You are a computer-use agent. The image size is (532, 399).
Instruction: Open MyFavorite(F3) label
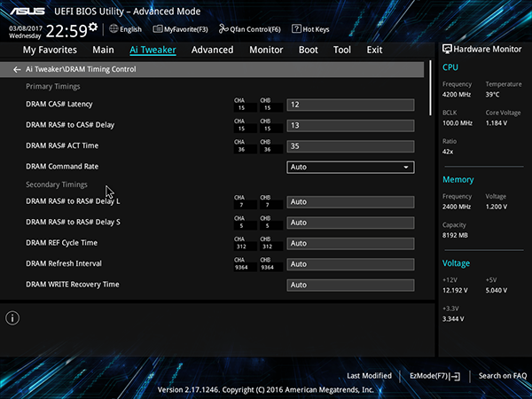click(185, 29)
